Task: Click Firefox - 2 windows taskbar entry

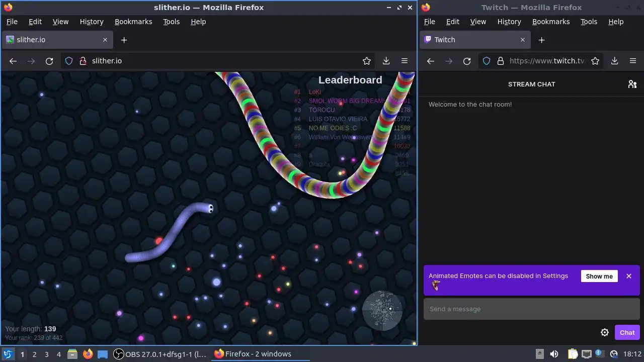Action: pyautogui.click(x=261, y=354)
